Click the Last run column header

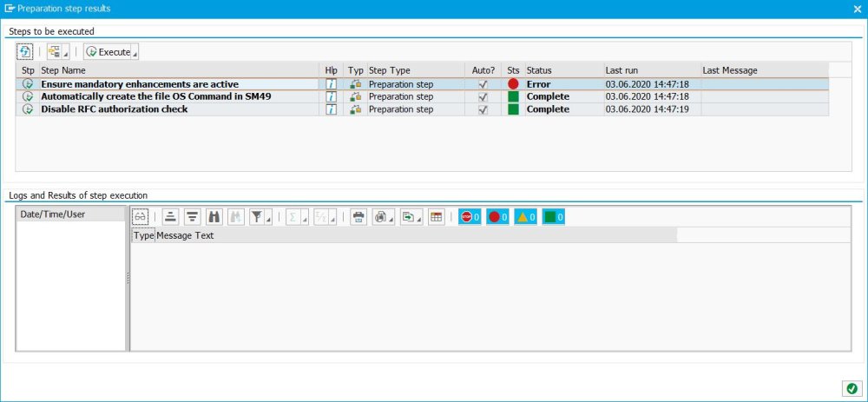pos(652,70)
